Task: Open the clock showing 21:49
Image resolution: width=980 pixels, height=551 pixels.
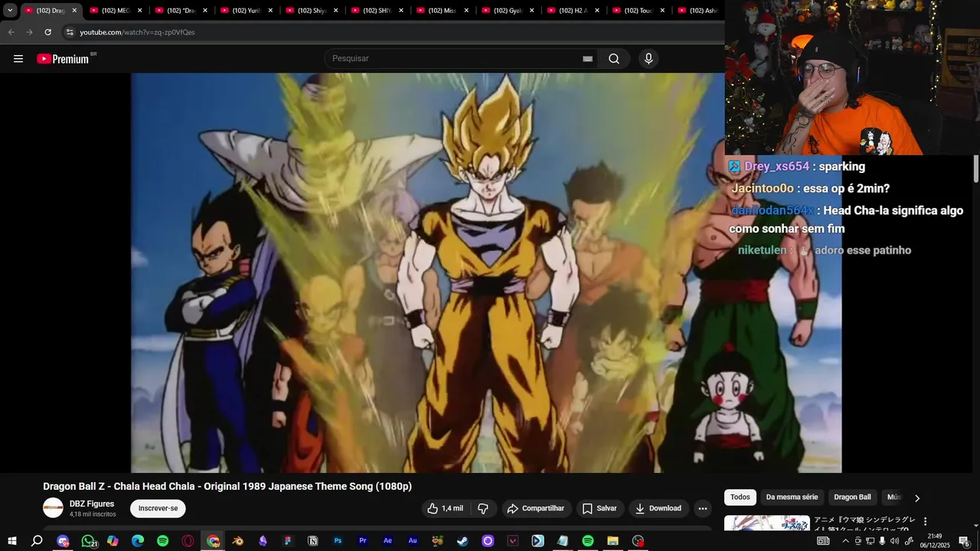Action: pos(935,541)
